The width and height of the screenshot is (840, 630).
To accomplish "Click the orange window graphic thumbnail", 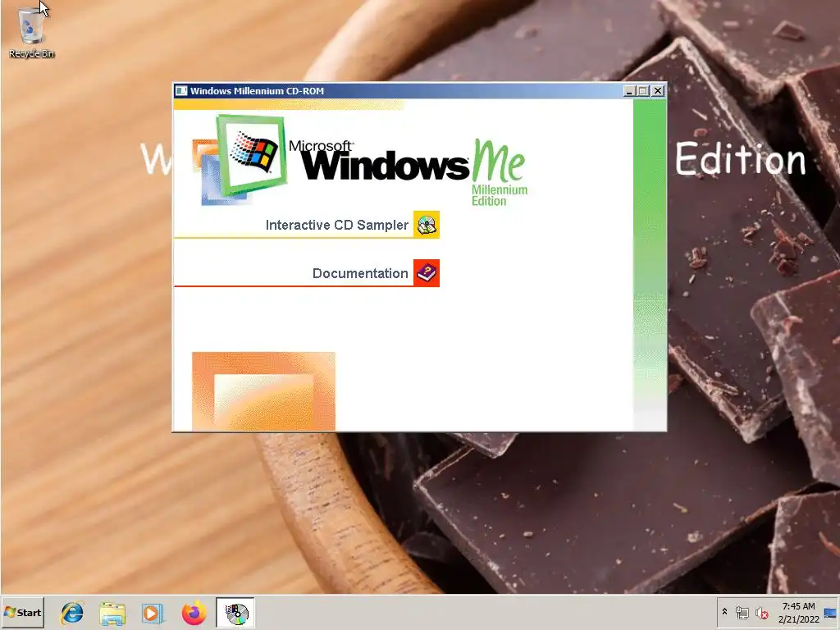I will click(263, 391).
